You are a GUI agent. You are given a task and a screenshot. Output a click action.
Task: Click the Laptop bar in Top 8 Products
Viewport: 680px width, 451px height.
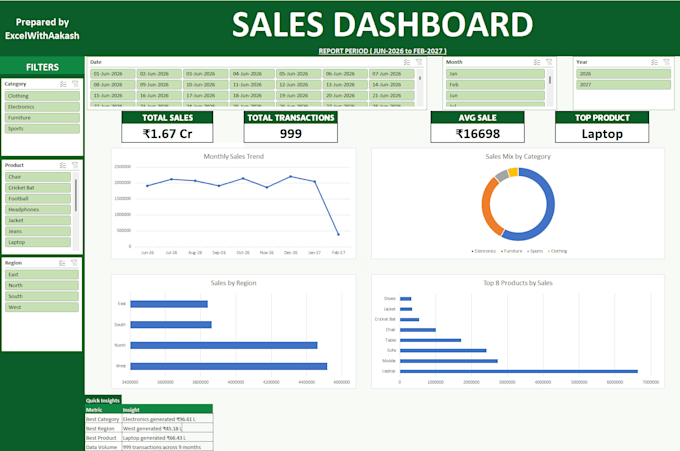coord(519,371)
